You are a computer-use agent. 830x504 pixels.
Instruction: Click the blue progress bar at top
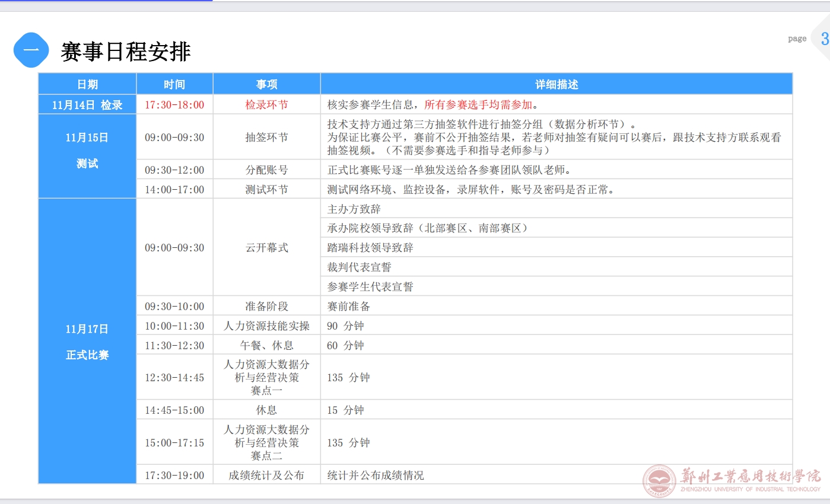pyautogui.click(x=106, y=1)
